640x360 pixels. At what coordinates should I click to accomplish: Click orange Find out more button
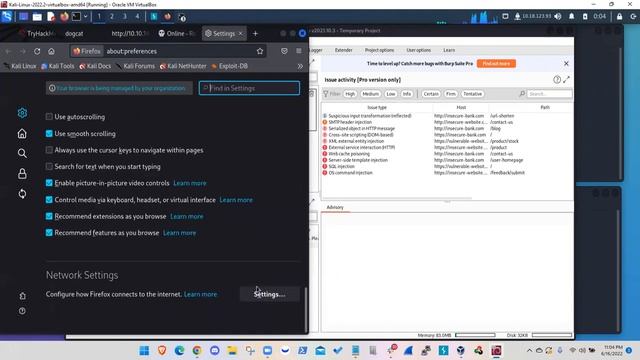tap(496, 64)
